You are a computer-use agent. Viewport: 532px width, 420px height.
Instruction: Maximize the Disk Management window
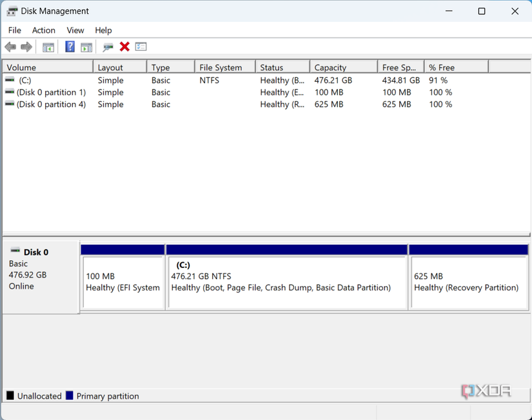click(x=482, y=11)
